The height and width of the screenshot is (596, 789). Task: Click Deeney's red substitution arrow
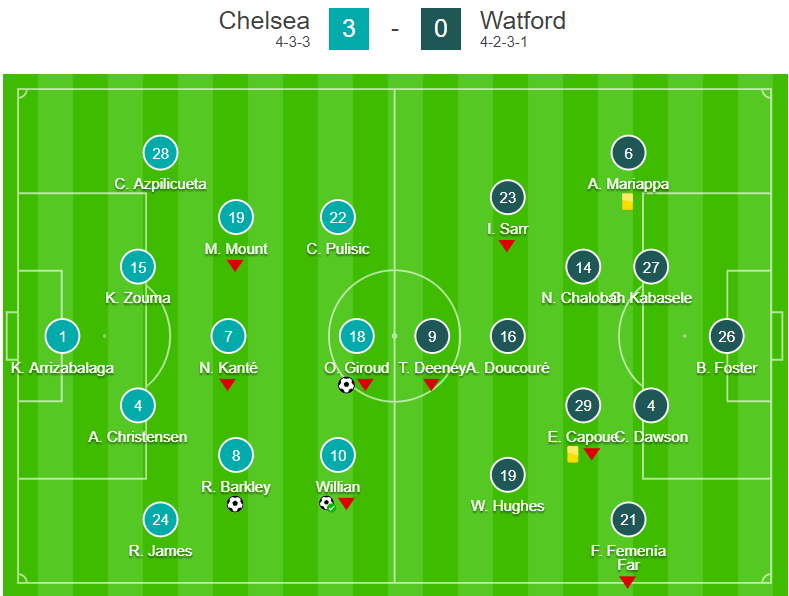pos(431,385)
